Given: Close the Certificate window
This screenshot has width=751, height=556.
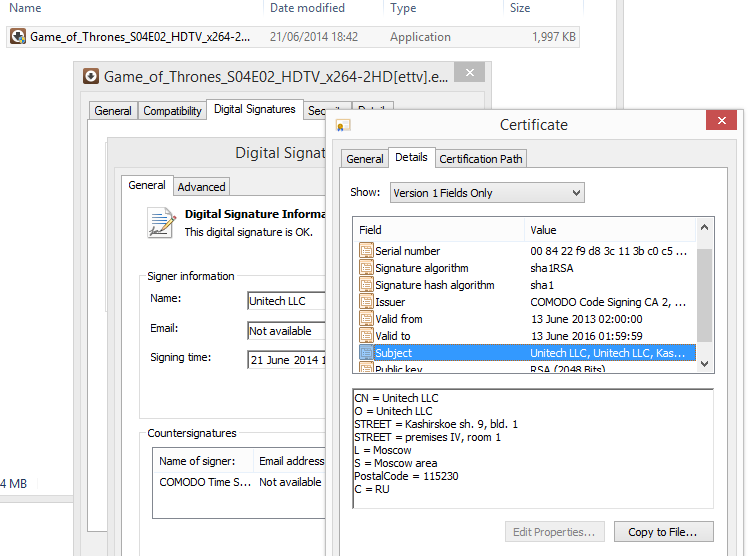Looking at the screenshot, I should [x=722, y=120].
